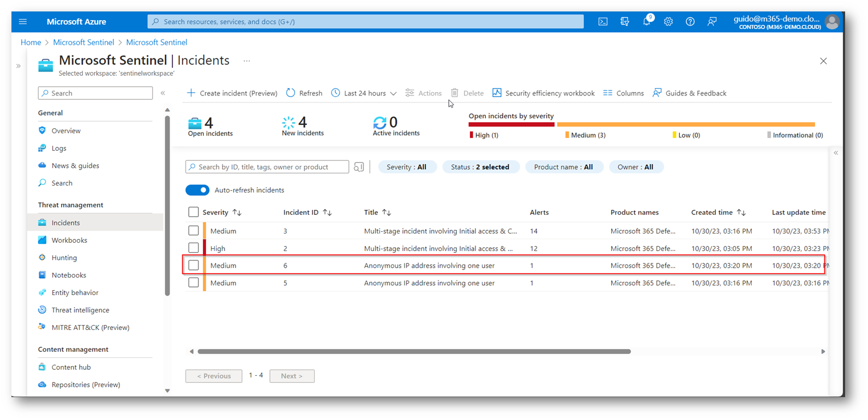Image resolution: width=868 pixels, height=420 pixels.
Task: Open Repositories (Preview) in sidebar
Action: [86, 385]
